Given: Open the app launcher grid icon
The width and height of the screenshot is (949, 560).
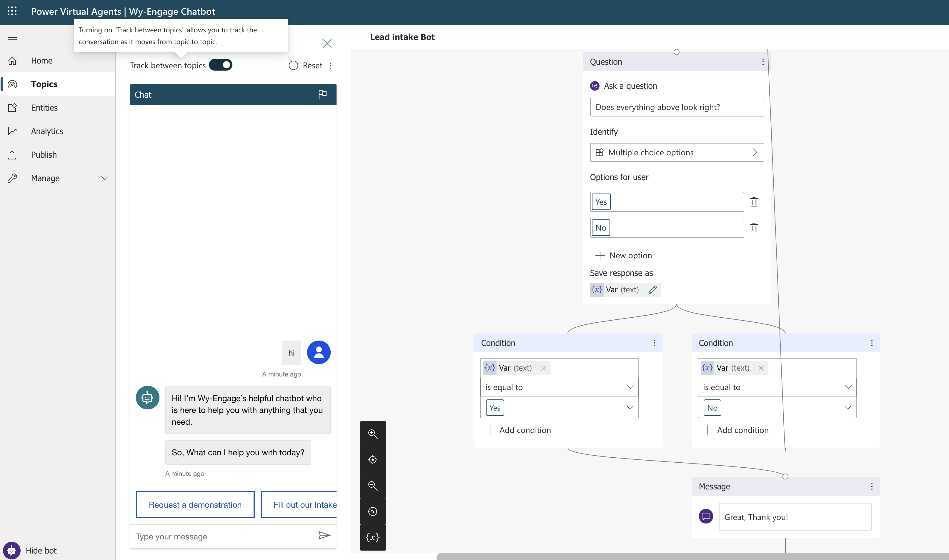Looking at the screenshot, I should 12,11.
